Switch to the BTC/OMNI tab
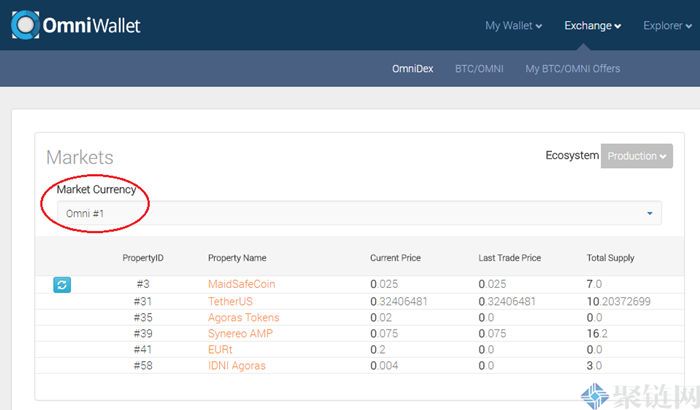 tap(479, 69)
